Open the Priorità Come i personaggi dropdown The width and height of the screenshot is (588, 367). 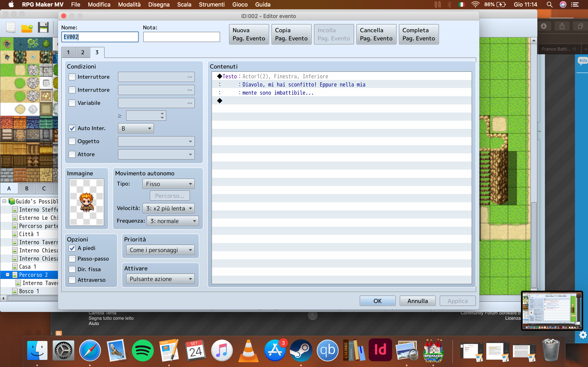[x=160, y=250]
